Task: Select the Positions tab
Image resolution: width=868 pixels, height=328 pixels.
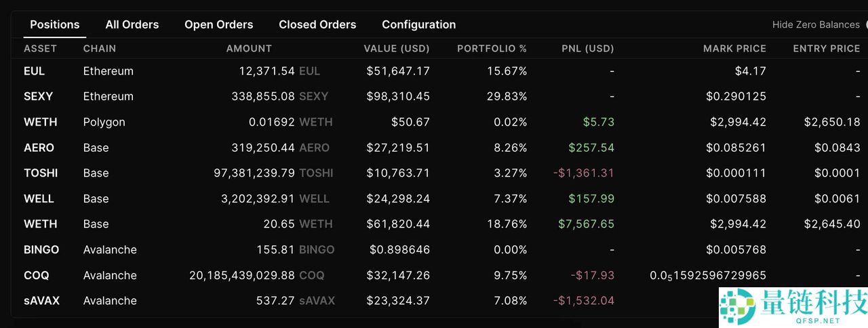Action: (x=55, y=24)
